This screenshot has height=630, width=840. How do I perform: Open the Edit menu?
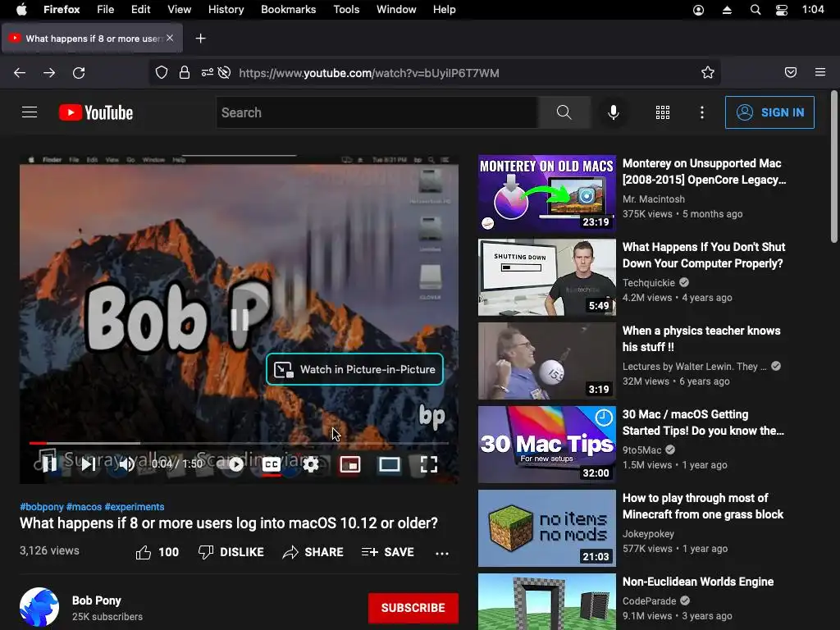pos(140,10)
